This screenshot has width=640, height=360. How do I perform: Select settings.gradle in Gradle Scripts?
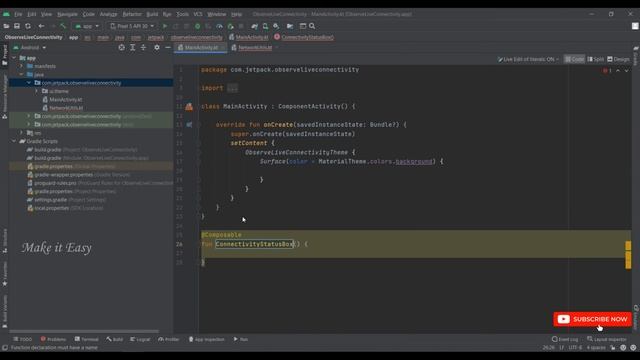50,200
